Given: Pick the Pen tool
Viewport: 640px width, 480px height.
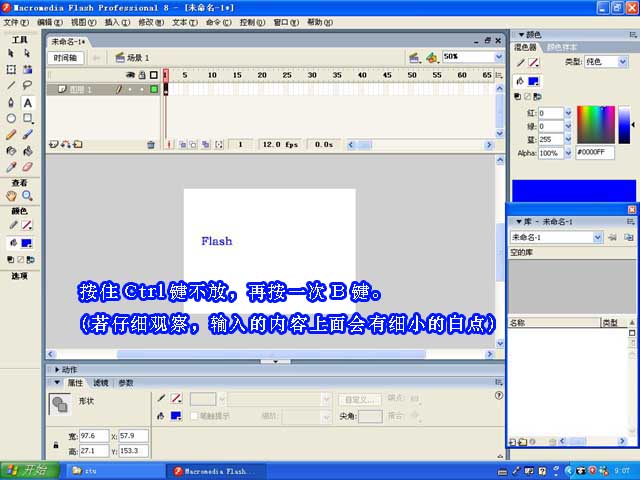Looking at the screenshot, I should click(11, 102).
